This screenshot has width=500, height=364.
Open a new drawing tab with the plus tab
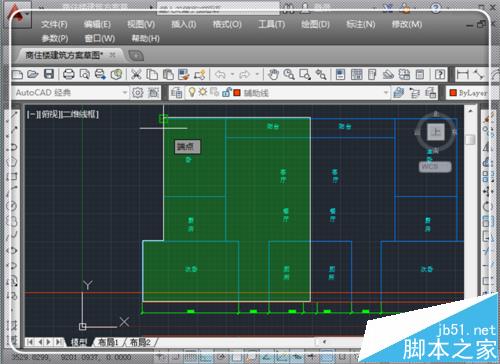point(136,56)
